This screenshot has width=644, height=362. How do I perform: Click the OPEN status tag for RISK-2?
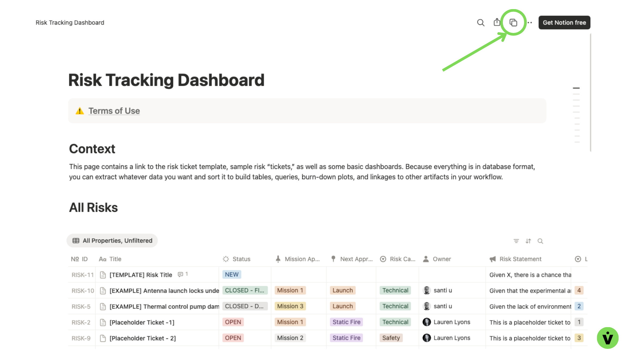click(x=233, y=322)
